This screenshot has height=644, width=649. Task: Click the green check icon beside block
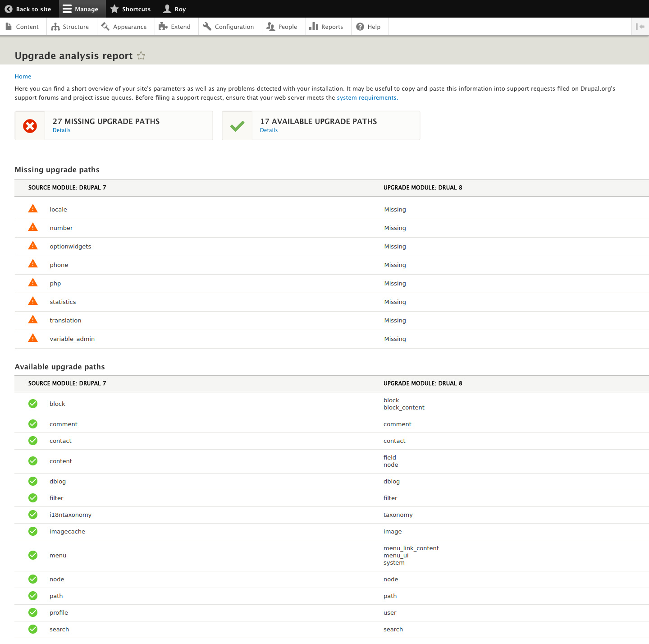[x=33, y=404]
